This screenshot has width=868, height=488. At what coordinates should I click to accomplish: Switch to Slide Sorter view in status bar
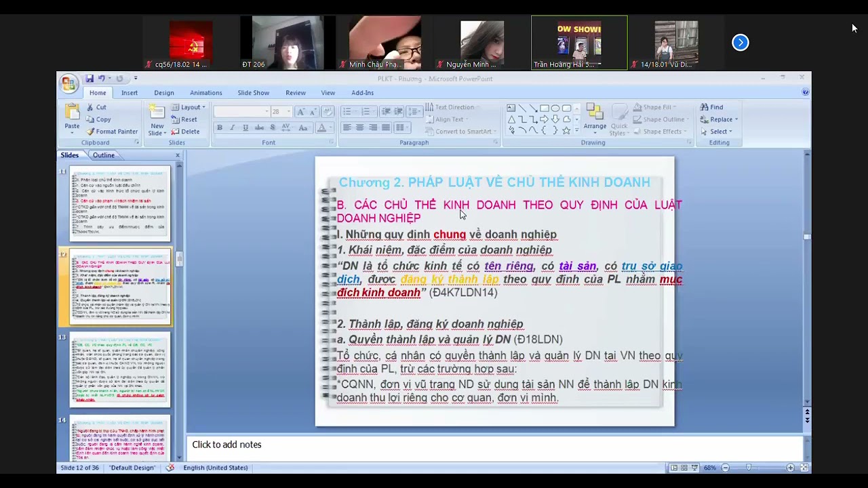(x=684, y=468)
